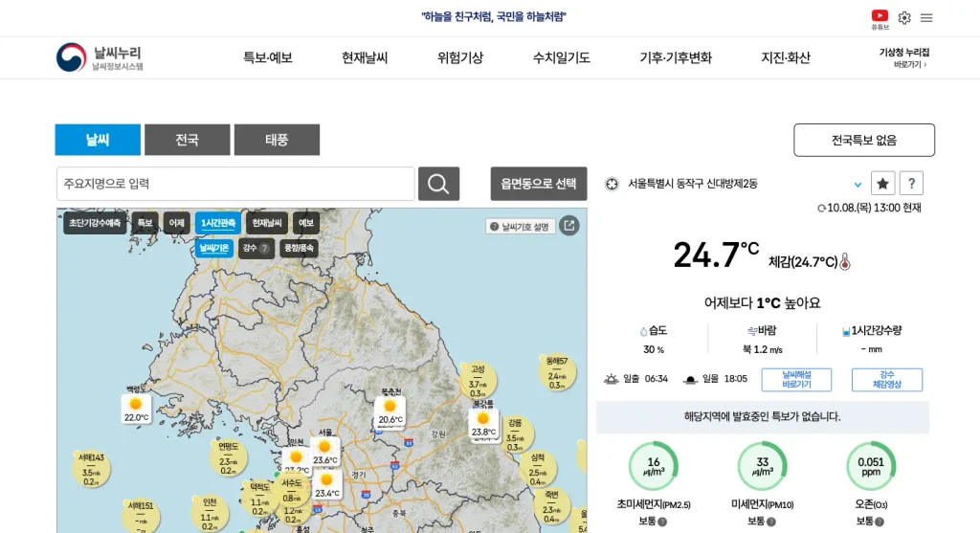Viewport: 980px width, 533px height.
Task: Toggle the 현재날씨 map layer
Action: pyautogui.click(x=267, y=223)
